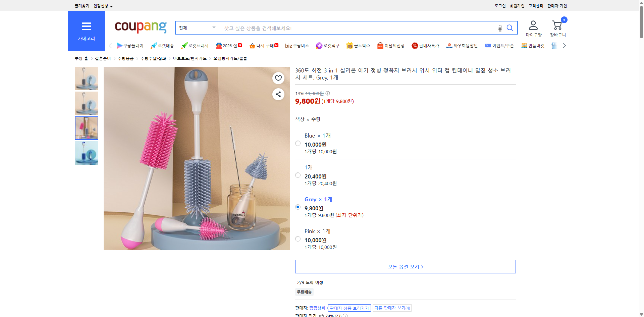
Task: Click the 모든 옵션 보기 button
Action: pyautogui.click(x=405, y=267)
